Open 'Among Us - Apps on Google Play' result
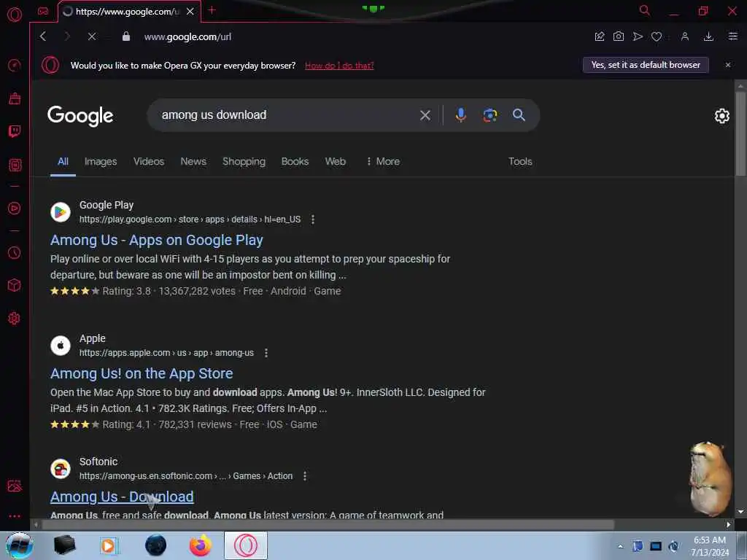The height and width of the screenshot is (560, 747). [157, 240]
